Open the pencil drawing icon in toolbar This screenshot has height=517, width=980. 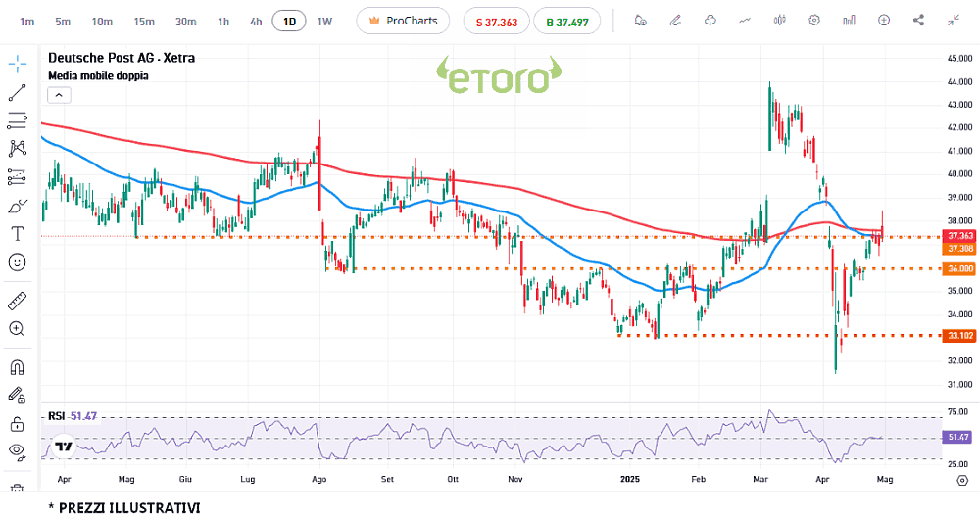pyautogui.click(x=675, y=21)
